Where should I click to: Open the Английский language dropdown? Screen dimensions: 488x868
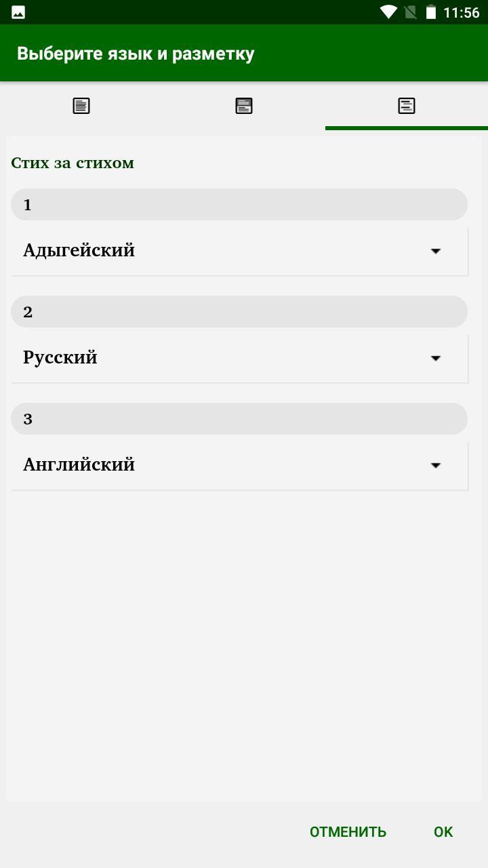point(239,465)
